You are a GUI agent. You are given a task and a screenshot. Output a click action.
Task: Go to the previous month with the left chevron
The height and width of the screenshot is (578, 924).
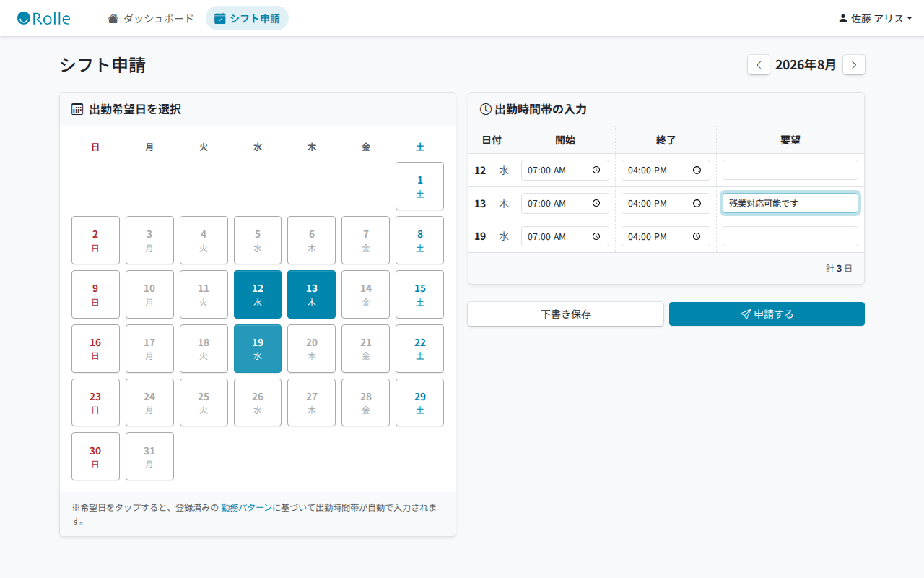coord(758,64)
